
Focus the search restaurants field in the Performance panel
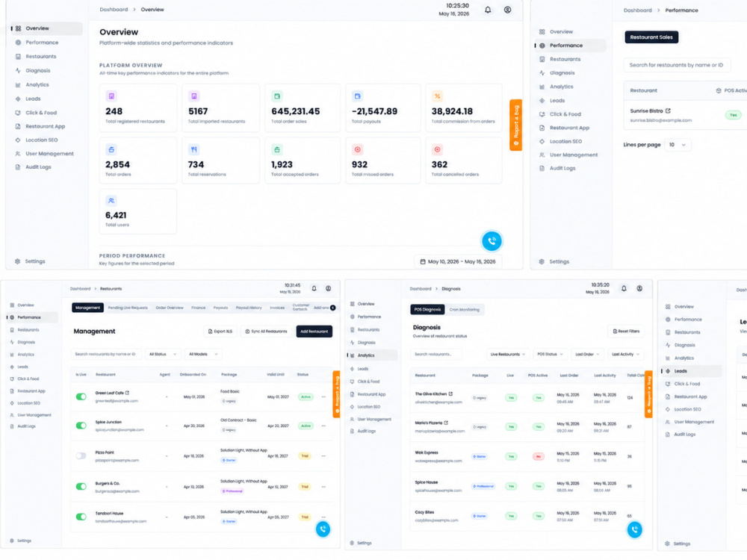678,65
